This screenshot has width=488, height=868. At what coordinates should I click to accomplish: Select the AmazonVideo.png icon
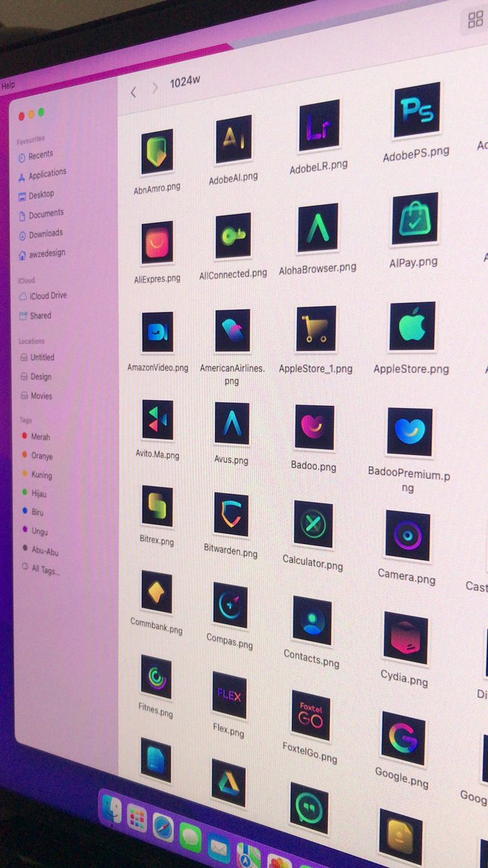click(x=157, y=332)
